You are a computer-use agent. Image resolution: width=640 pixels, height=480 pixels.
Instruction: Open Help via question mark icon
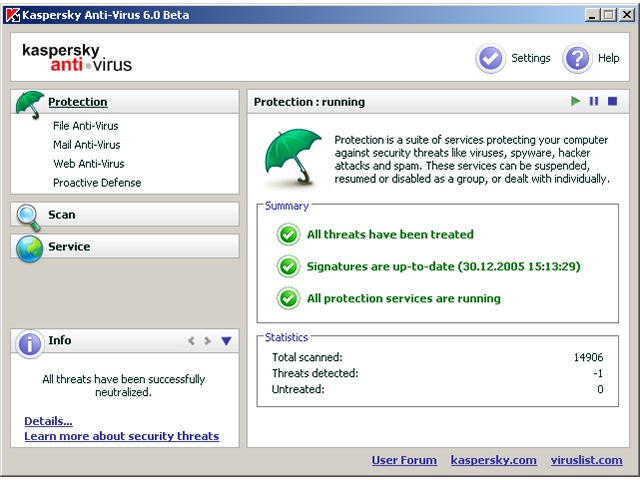pos(577,58)
